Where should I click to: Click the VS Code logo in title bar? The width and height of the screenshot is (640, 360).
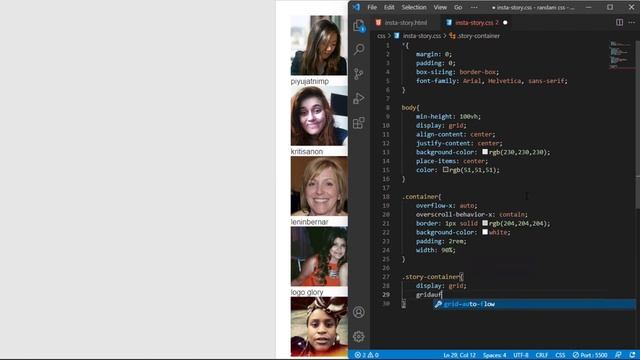[x=356, y=7]
